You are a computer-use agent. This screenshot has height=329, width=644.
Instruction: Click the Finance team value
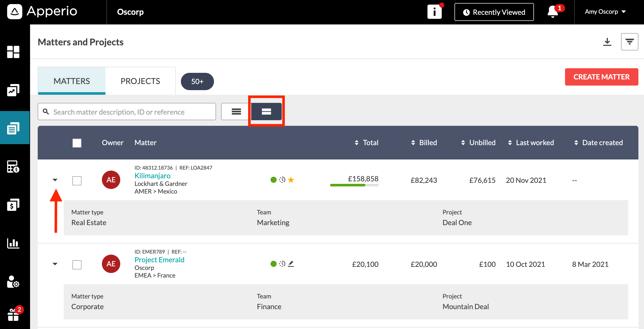(269, 307)
